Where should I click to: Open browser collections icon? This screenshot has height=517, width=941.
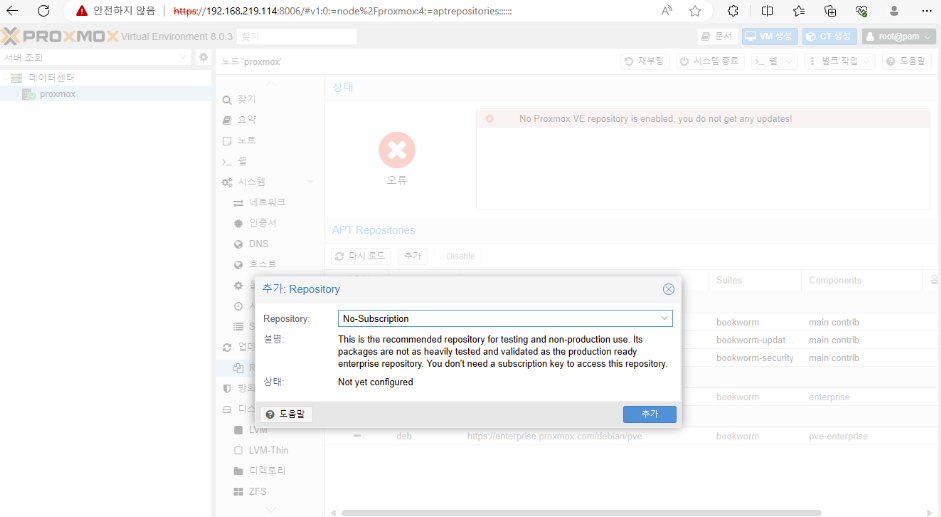(x=830, y=11)
